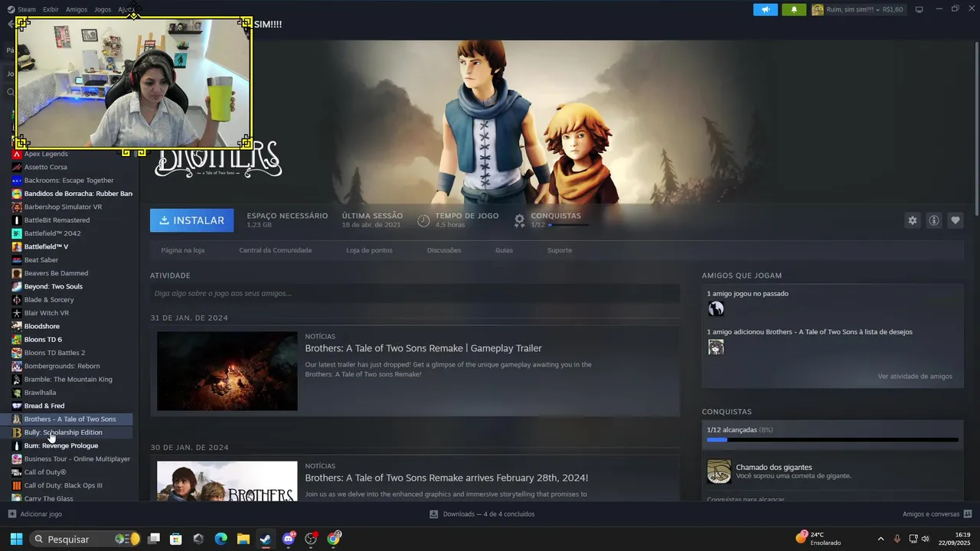Open Remake arrives February 28th news headline
The height and width of the screenshot is (551, 980).
[x=446, y=478]
